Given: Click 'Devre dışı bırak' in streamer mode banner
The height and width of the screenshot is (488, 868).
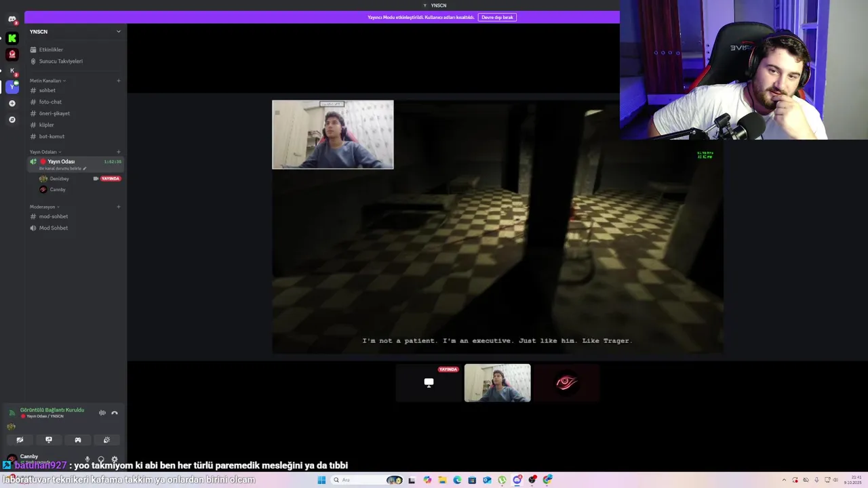Looking at the screenshot, I should pos(497,17).
